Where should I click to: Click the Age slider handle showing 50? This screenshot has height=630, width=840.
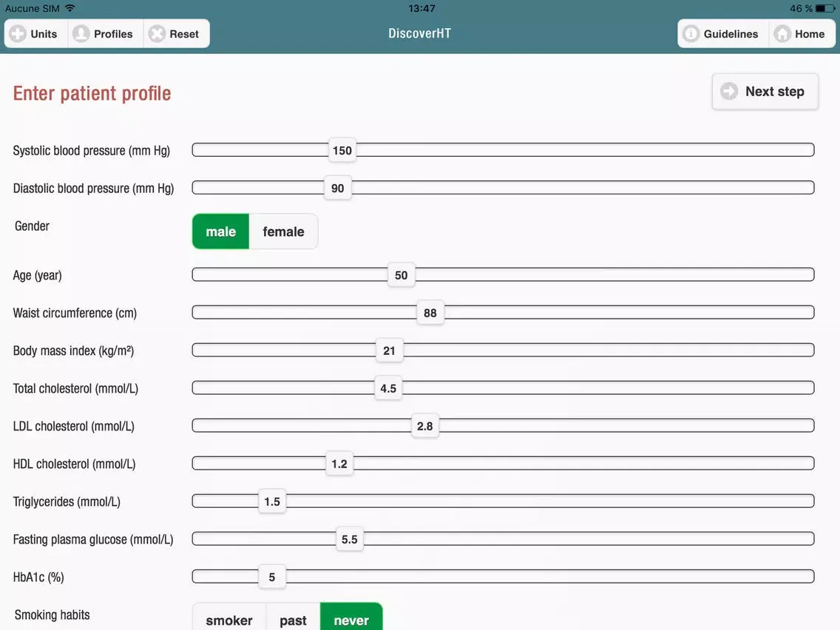click(401, 274)
